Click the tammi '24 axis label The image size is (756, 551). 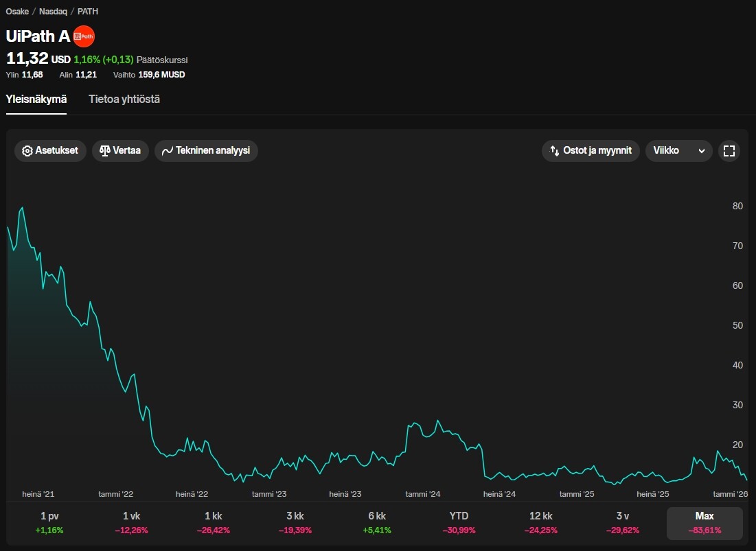(x=423, y=494)
